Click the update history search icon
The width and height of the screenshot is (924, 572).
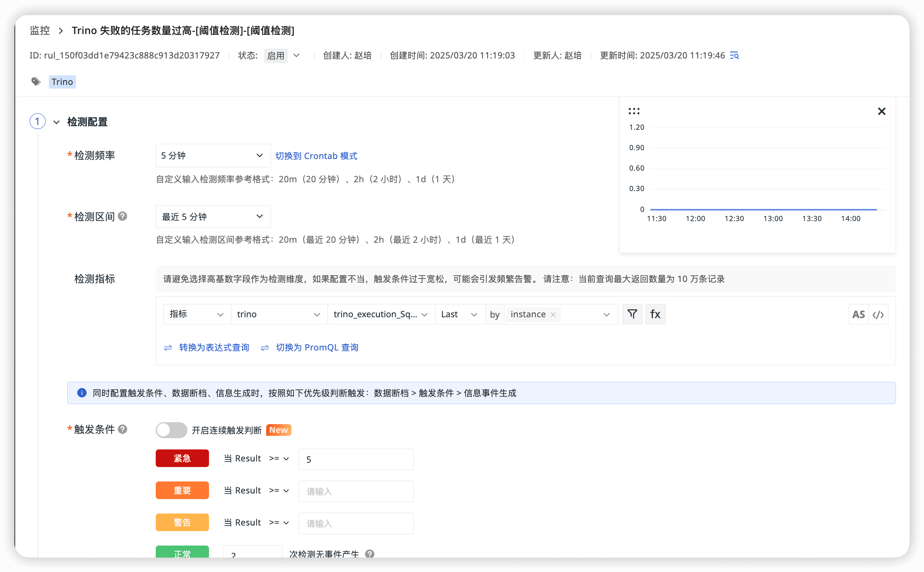tap(734, 55)
